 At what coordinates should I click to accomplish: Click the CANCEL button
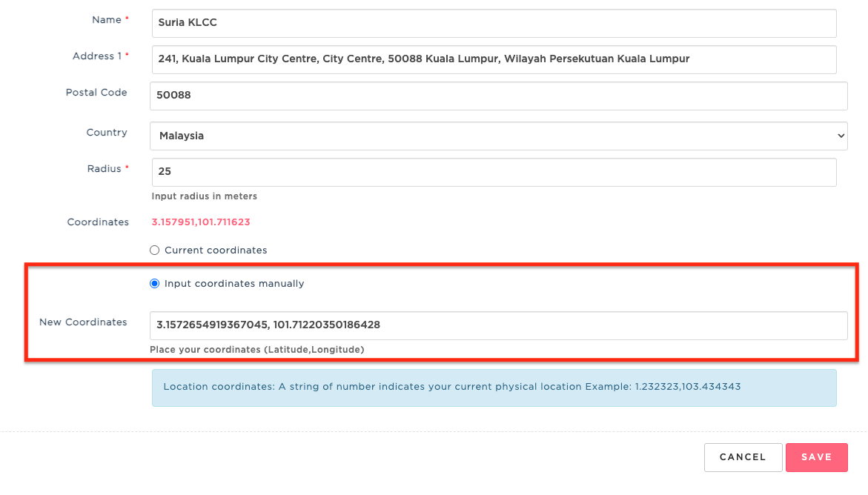point(743,457)
